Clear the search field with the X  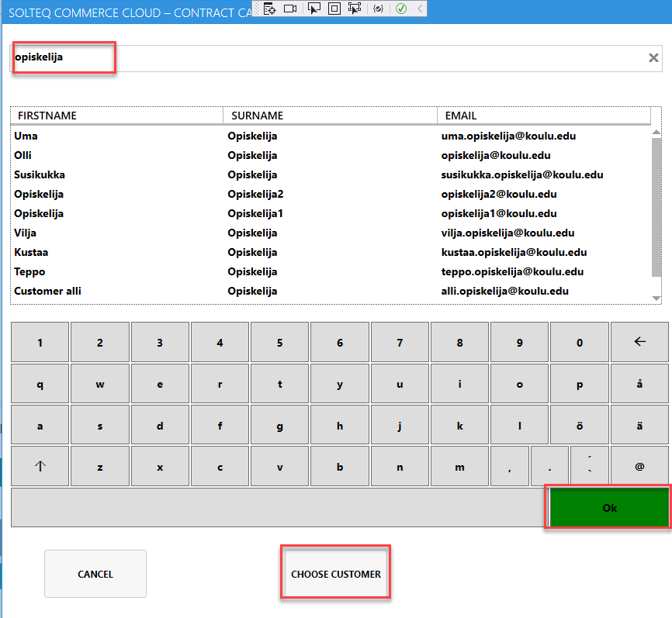coord(653,58)
